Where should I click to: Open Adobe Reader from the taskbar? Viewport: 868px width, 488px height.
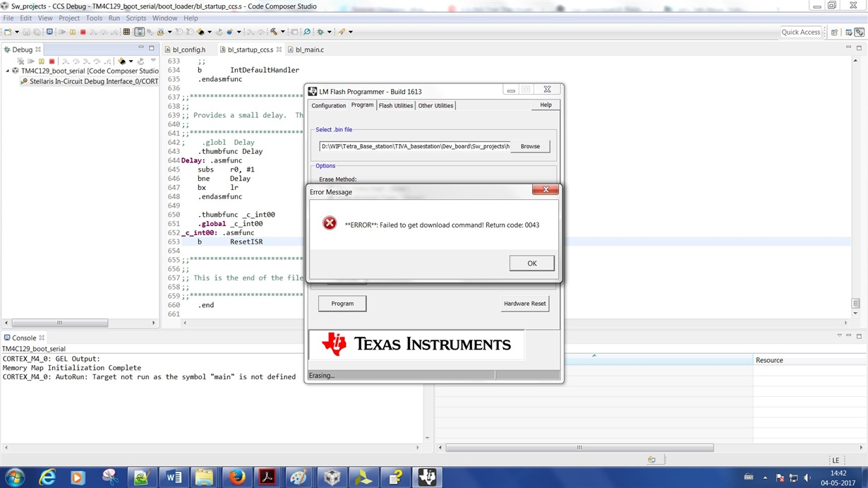pyautogui.click(x=268, y=477)
